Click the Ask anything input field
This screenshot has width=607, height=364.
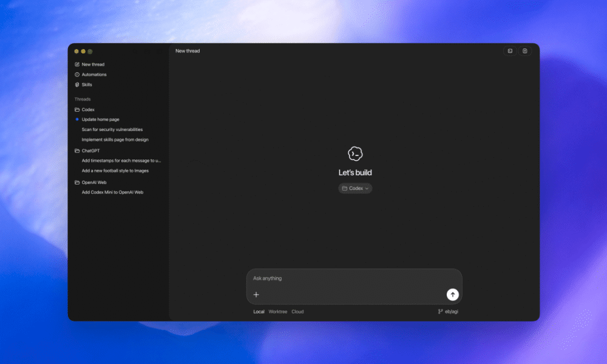[346, 278]
